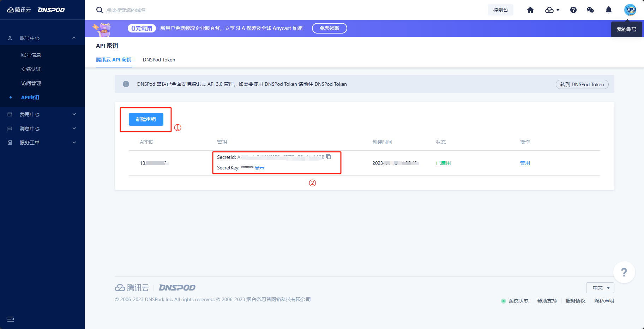Click the 创建时间 column header
This screenshot has width=644, height=329.
point(382,142)
